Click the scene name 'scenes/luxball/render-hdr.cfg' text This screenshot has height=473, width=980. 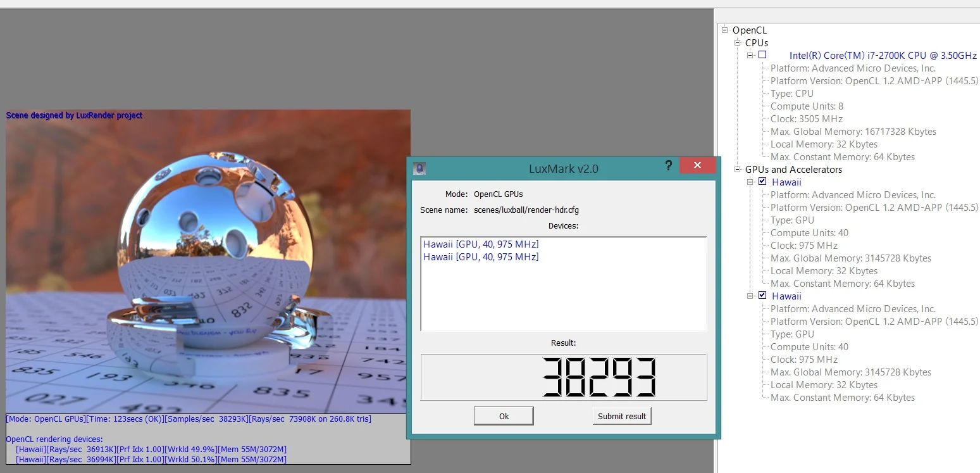pos(526,210)
